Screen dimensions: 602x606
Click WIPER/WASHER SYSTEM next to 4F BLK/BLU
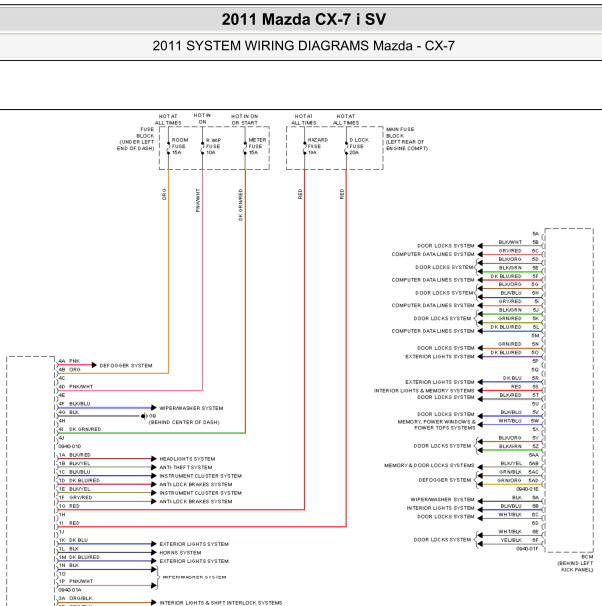click(191, 408)
